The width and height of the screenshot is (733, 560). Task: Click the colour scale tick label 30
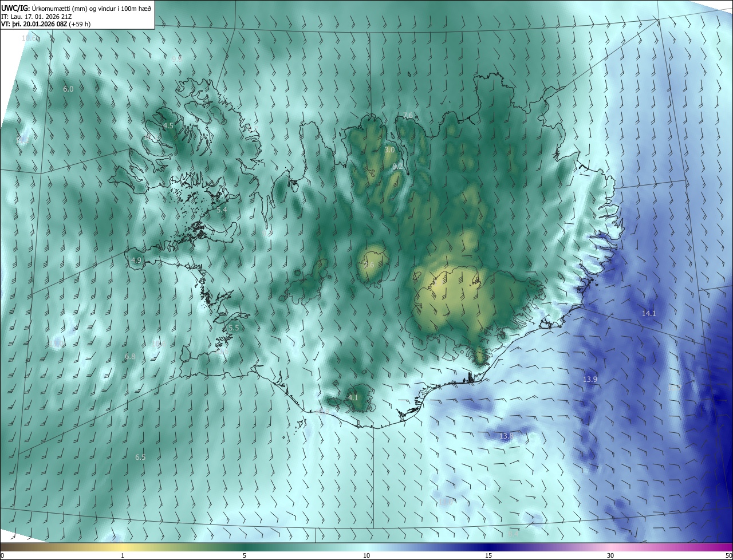610,556
